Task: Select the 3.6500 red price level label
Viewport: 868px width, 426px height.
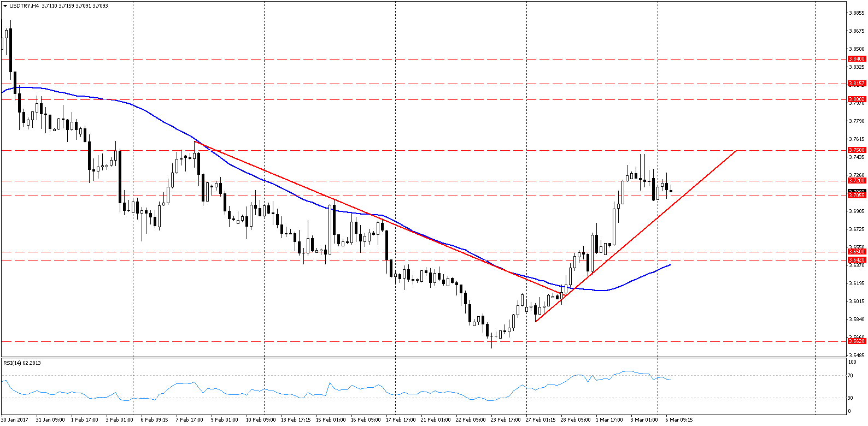Action: [x=857, y=252]
